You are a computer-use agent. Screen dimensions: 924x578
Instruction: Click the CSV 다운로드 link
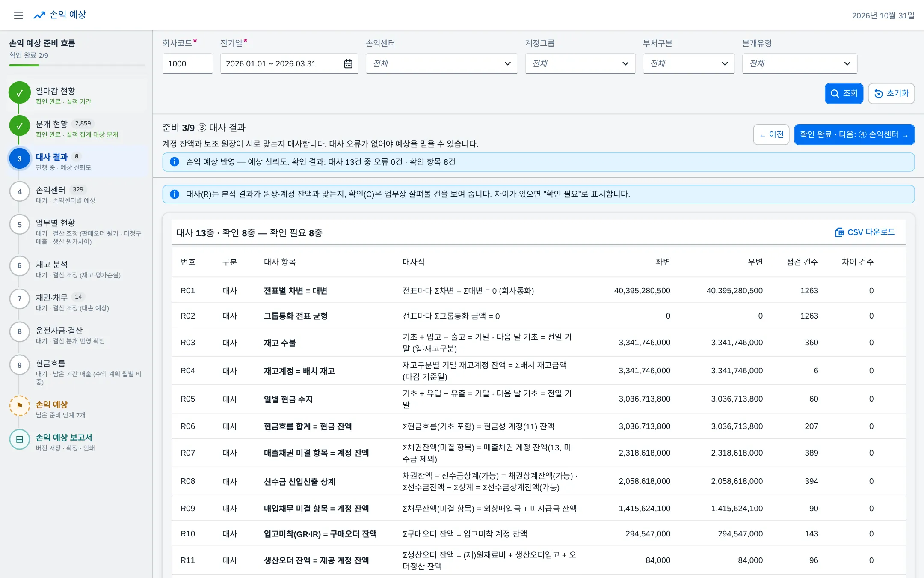[x=865, y=232]
